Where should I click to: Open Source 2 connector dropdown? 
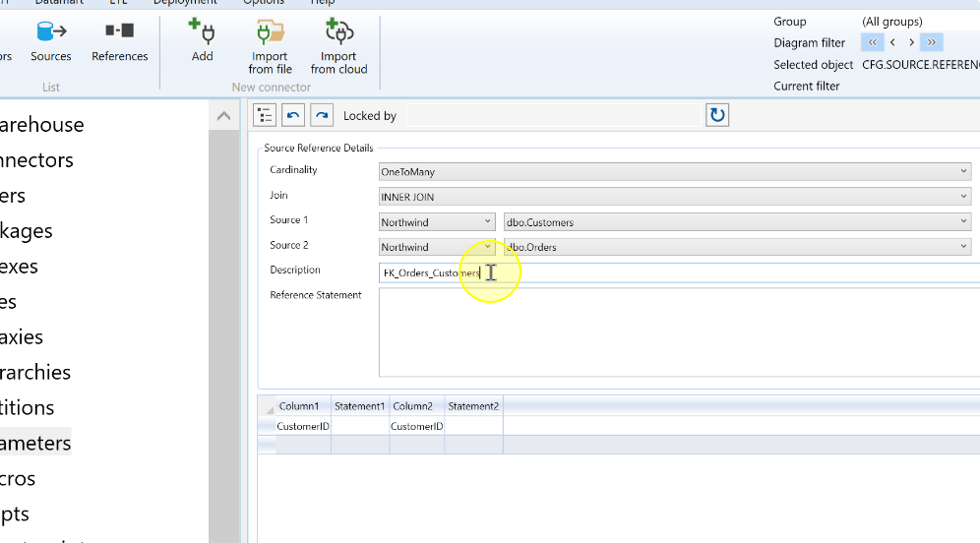437,247
